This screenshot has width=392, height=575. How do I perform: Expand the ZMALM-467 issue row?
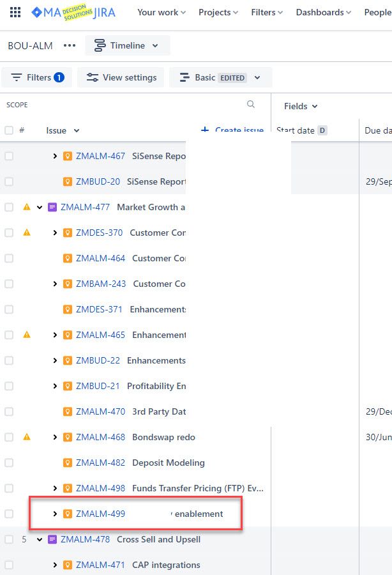(55, 157)
